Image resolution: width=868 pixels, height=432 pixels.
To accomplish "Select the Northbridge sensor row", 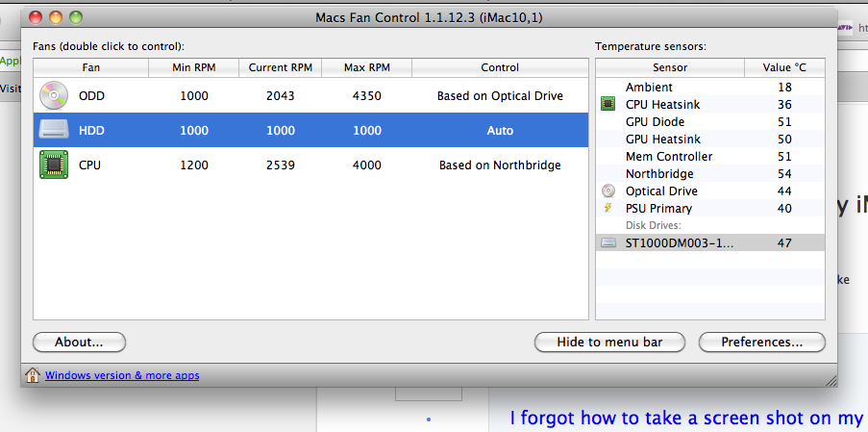I will pyautogui.click(x=710, y=173).
